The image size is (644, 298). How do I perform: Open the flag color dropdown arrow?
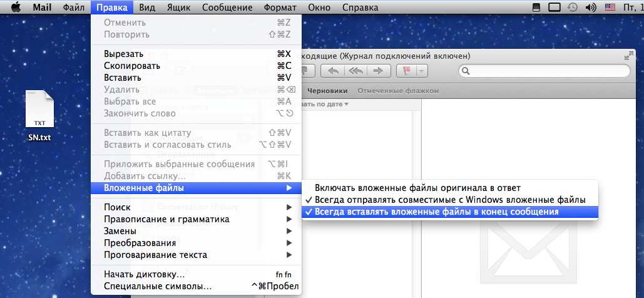[x=422, y=71]
